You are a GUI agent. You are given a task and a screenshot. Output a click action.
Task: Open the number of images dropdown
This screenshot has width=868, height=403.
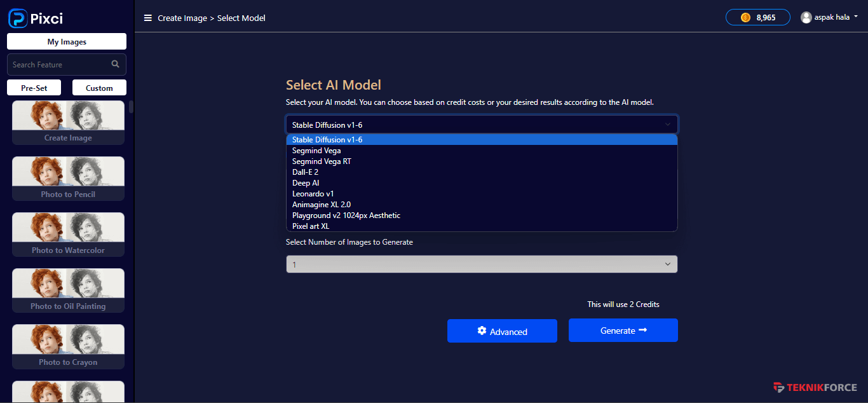coord(482,264)
